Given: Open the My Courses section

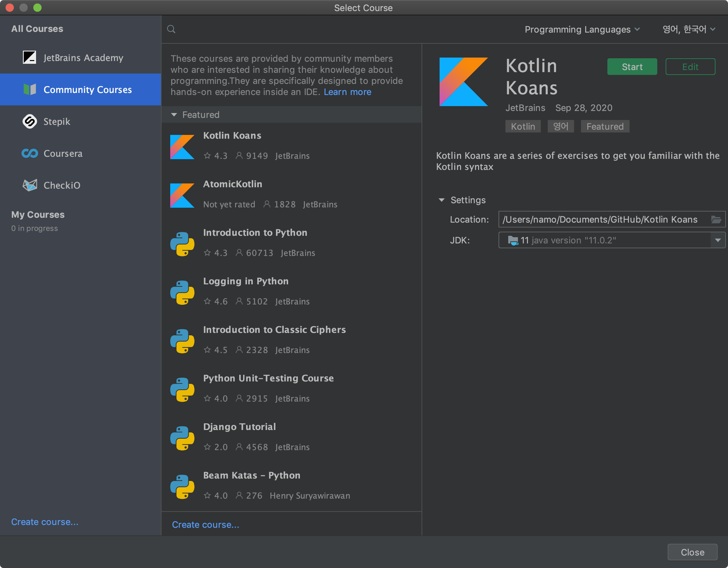Looking at the screenshot, I should click(38, 215).
